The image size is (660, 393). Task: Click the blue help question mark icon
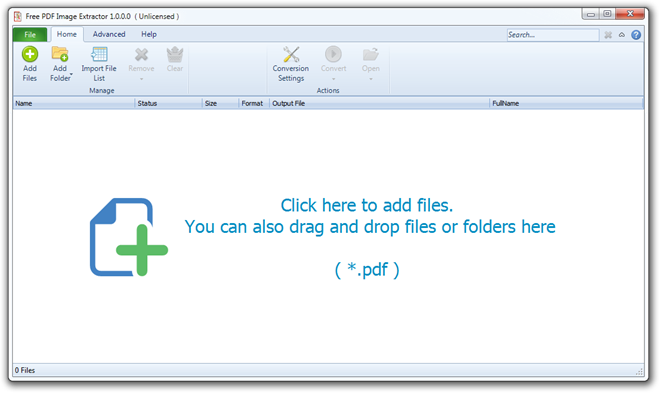click(636, 35)
